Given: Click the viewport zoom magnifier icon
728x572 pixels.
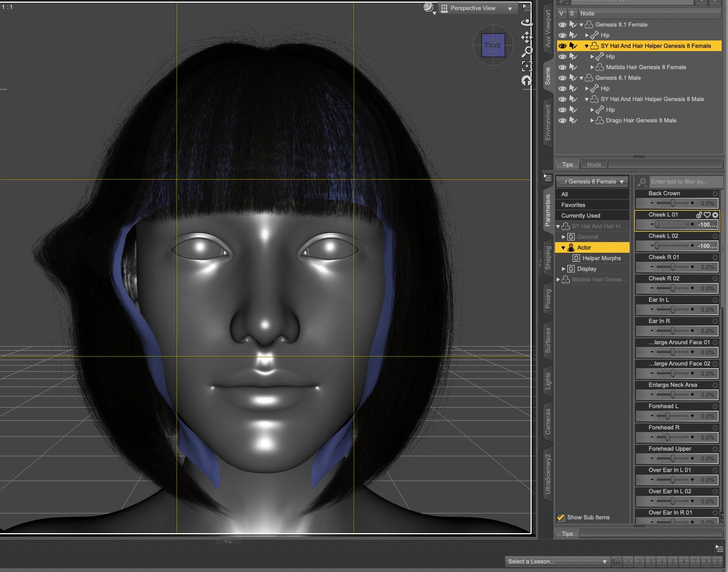Looking at the screenshot, I should point(526,52).
